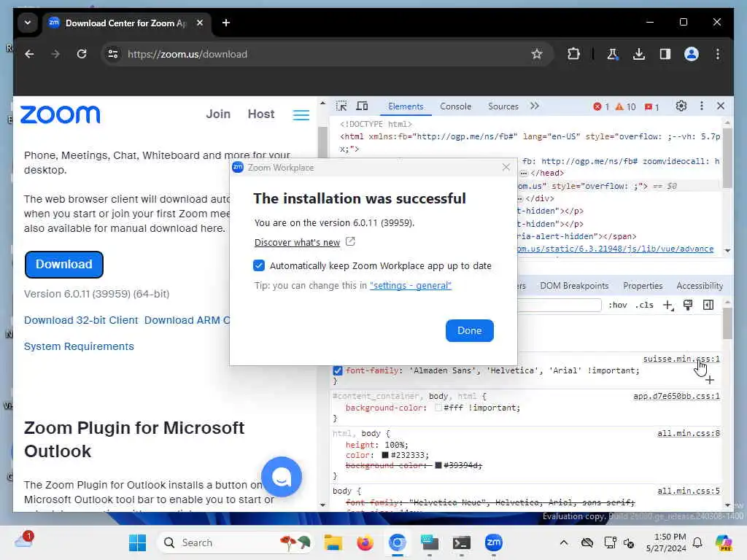Click the address bar URL zoom.us/download
Viewport: 747px width, 560px height.
coord(187,54)
